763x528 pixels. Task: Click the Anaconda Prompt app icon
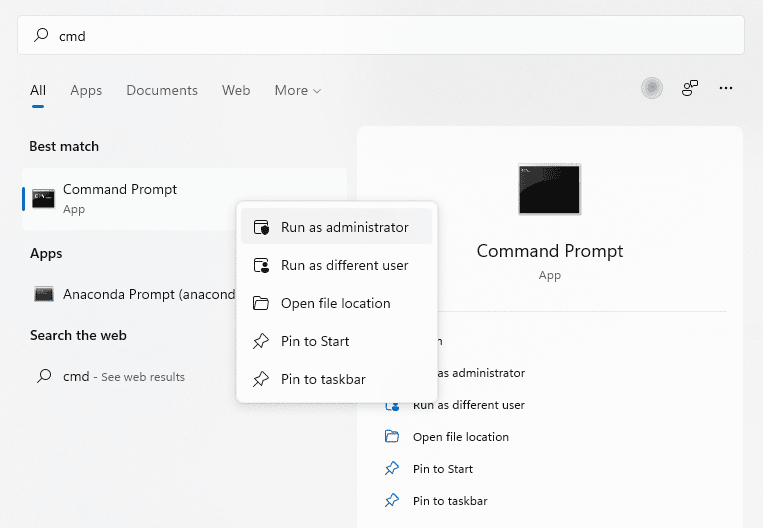(x=43, y=294)
